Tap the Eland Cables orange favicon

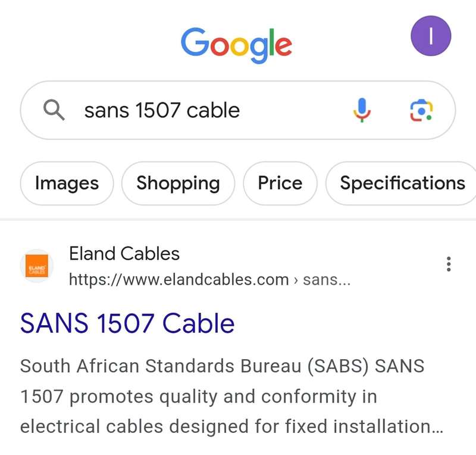point(37,266)
